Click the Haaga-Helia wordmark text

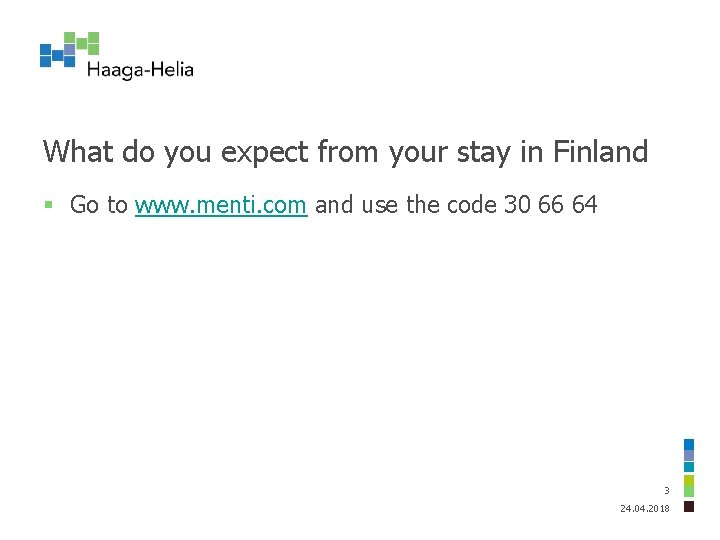click(x=140, y=70)
